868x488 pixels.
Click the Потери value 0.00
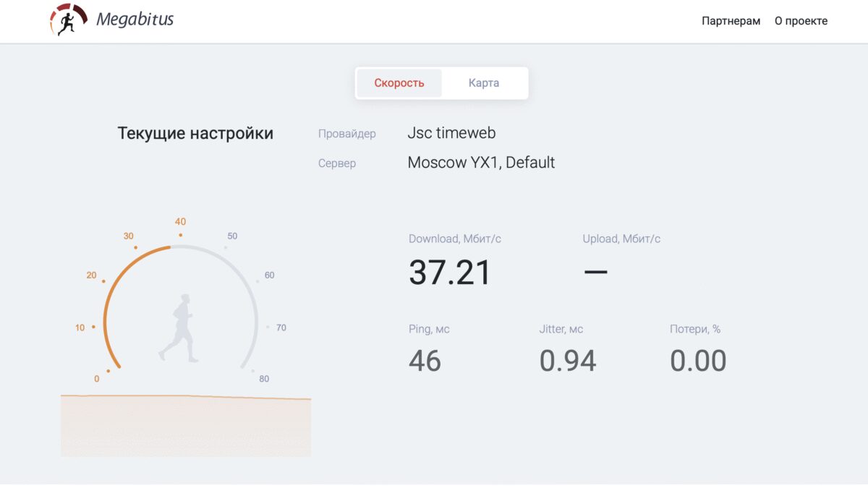[699, 359]
